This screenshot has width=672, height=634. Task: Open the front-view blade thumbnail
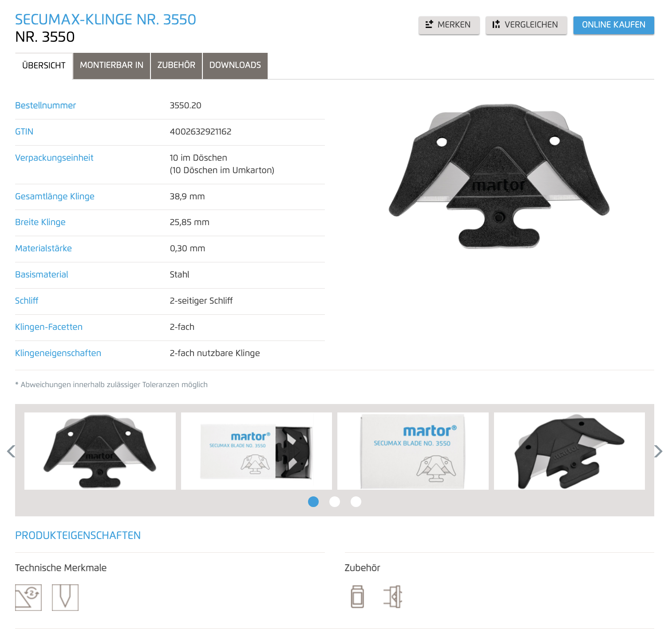[100, 451]
